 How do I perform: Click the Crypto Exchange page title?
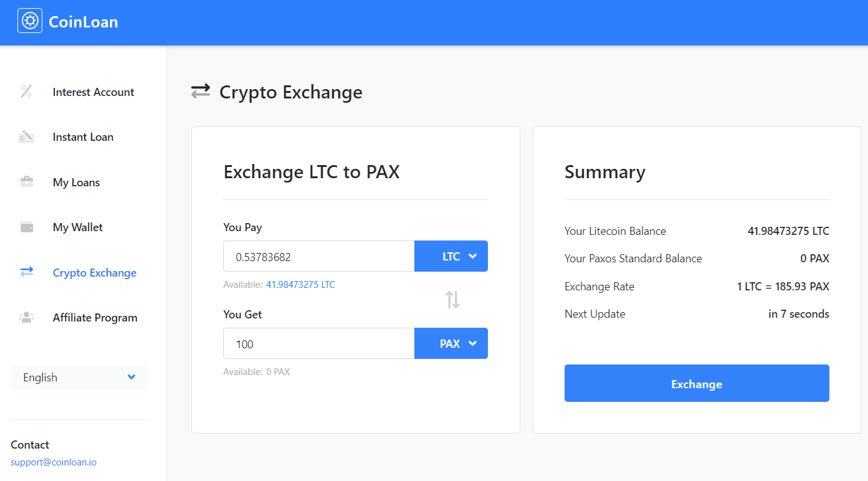[x=291, y=92]
